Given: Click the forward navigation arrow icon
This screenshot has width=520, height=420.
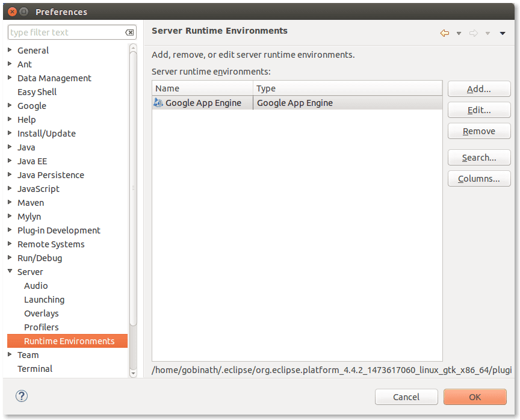Looking at the screenshot, I should (x=474, y=33).
